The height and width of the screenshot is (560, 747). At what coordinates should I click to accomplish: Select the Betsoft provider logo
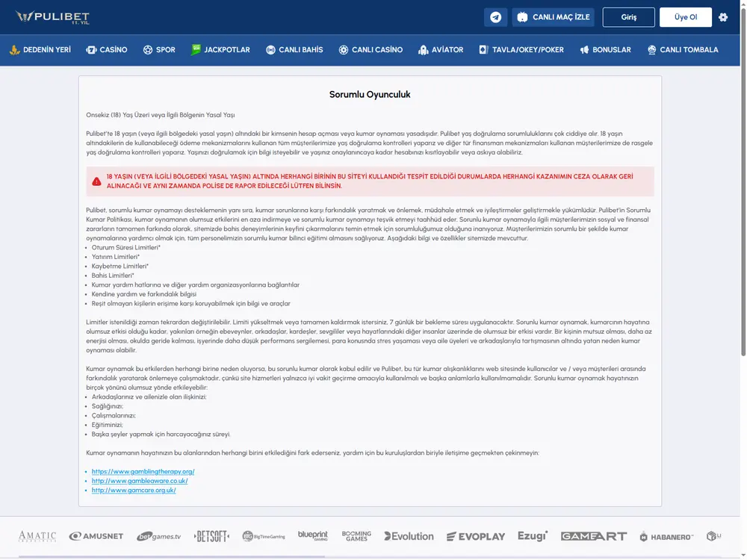pos(211,536)
